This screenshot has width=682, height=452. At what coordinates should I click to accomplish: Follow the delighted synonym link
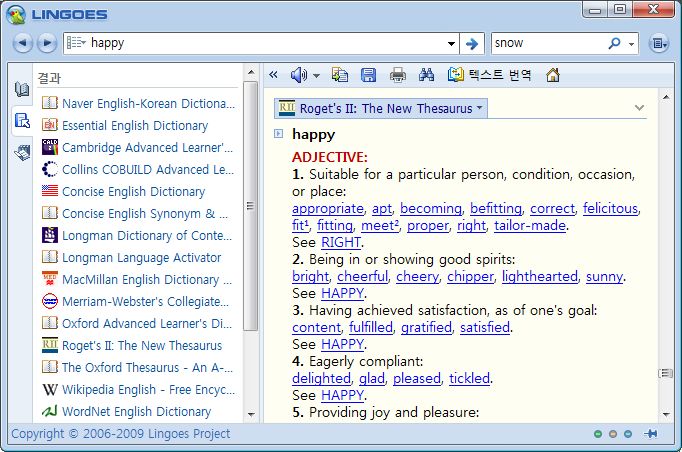321,378
